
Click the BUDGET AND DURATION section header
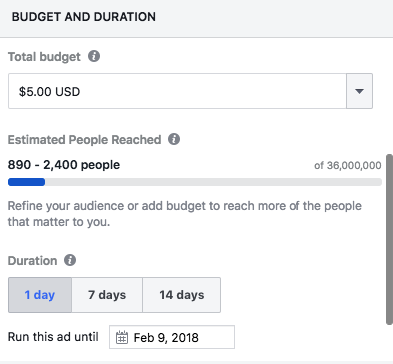[84, 17]
